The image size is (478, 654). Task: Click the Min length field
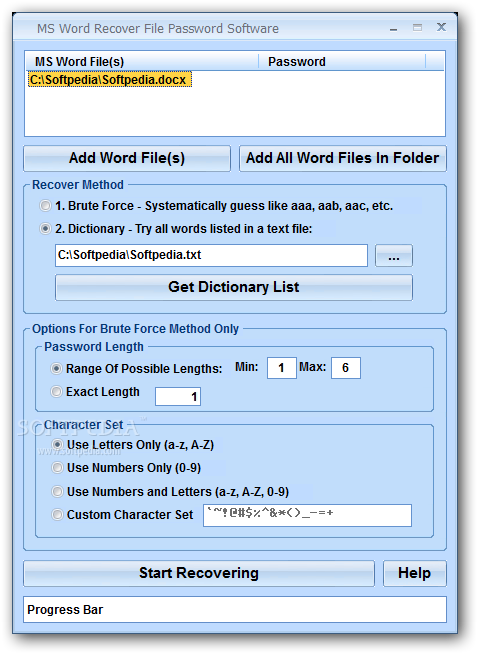(282, 368)
